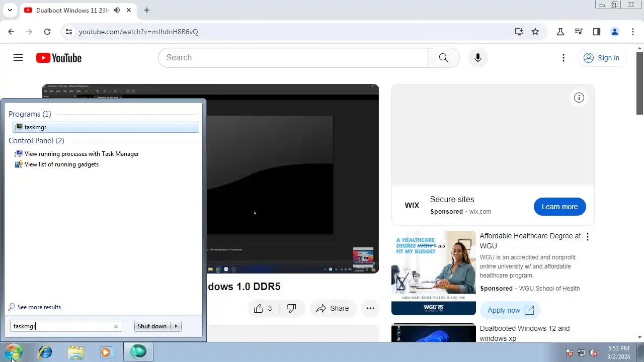
Task: Open Internet Explorer from taskbar
Action: pyautogui.click(x=45, y=352)
